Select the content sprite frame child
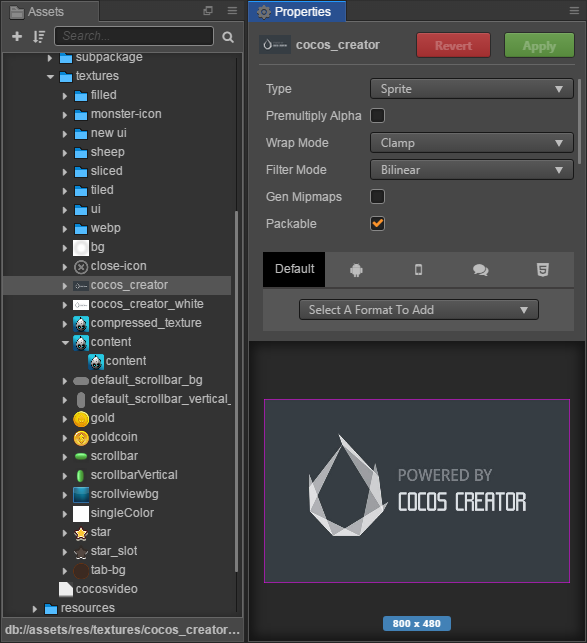587x643 pixels. click(126, 361)
